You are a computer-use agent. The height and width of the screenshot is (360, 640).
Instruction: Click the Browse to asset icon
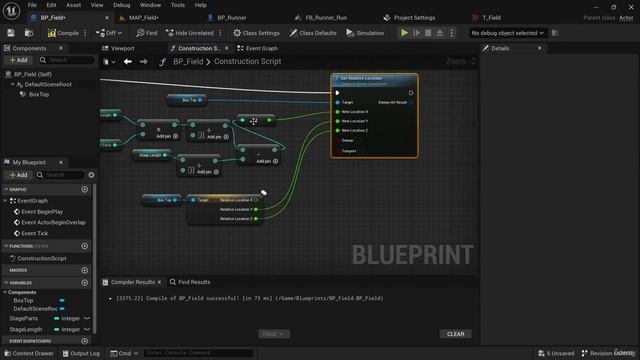tap(29, 33)
